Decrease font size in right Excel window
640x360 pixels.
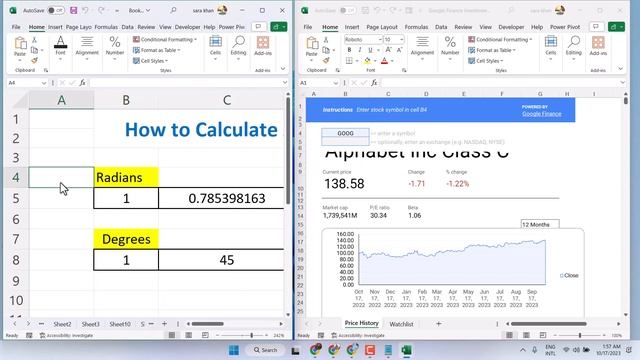[399, 50]
